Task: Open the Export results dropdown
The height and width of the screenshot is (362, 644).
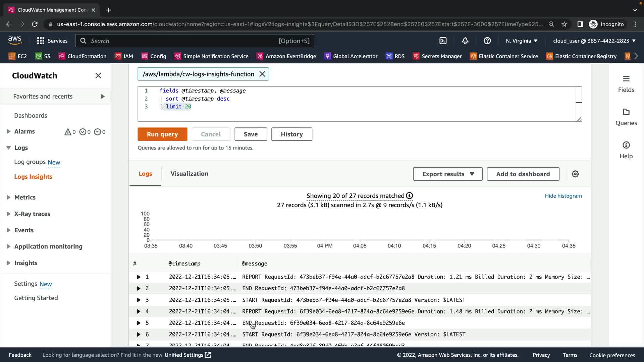Action: 447,174
